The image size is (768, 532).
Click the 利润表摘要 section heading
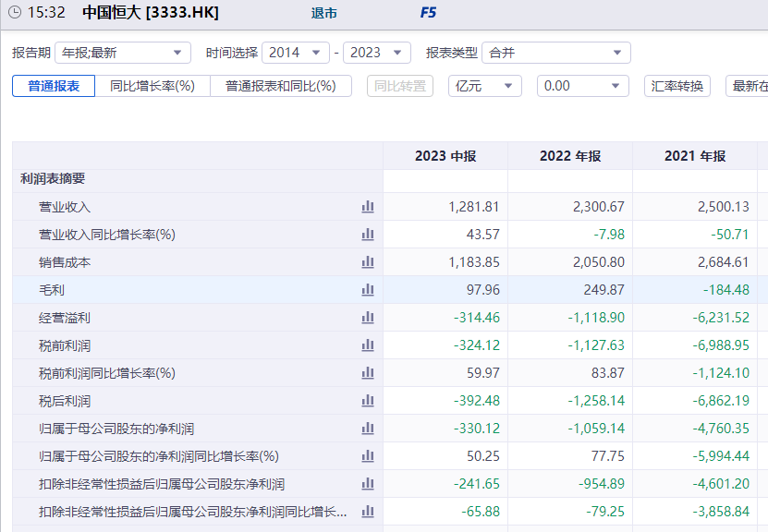click(53, 178)
